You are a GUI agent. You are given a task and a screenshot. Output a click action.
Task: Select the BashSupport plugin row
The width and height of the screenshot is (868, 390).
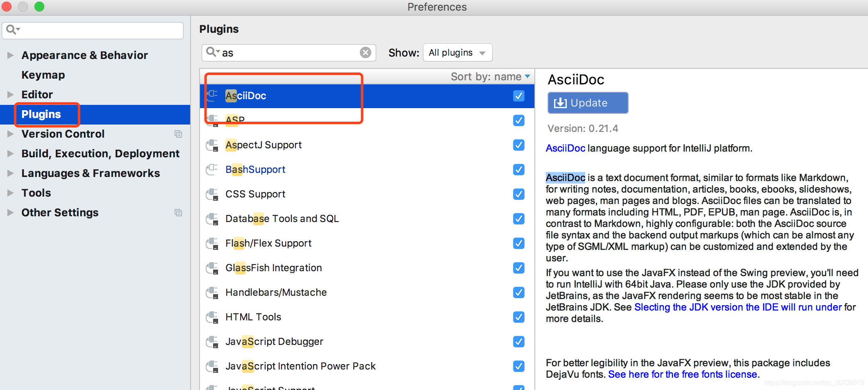(x=367, y=170)
